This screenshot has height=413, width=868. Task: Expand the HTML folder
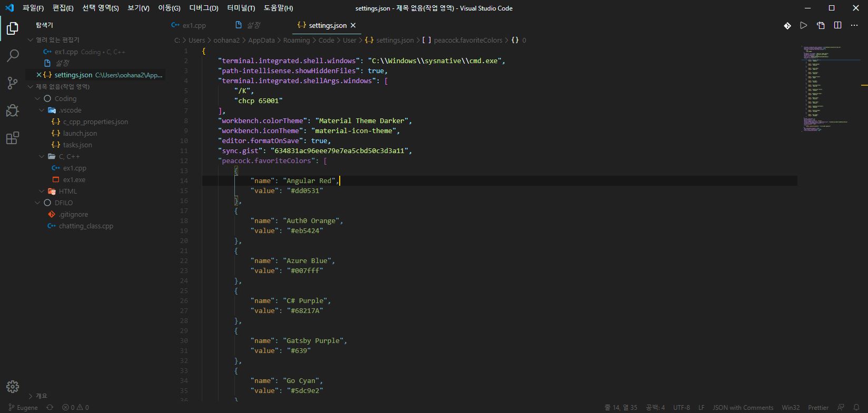point(67,192)
